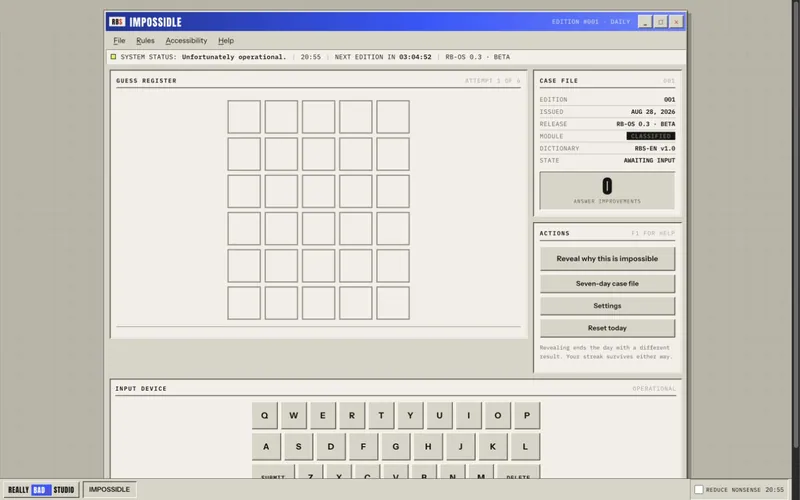Screen dimensions: 800x500
Task: Open the Rules menu
Action: coord(145,40)
